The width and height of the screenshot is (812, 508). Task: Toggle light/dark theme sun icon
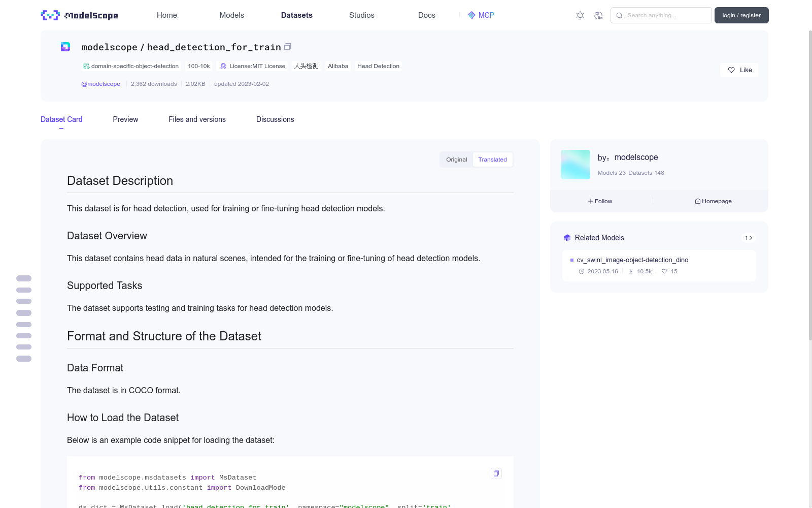580,15
